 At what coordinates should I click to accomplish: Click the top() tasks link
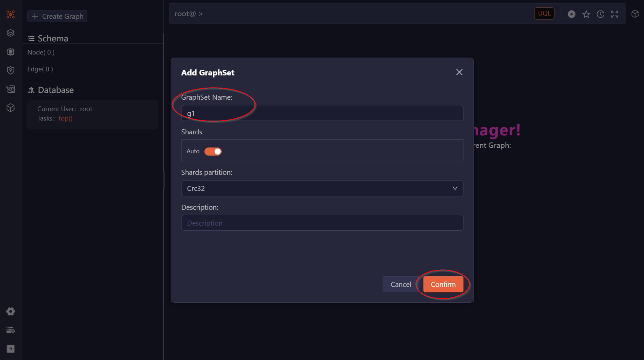point(65,119)
